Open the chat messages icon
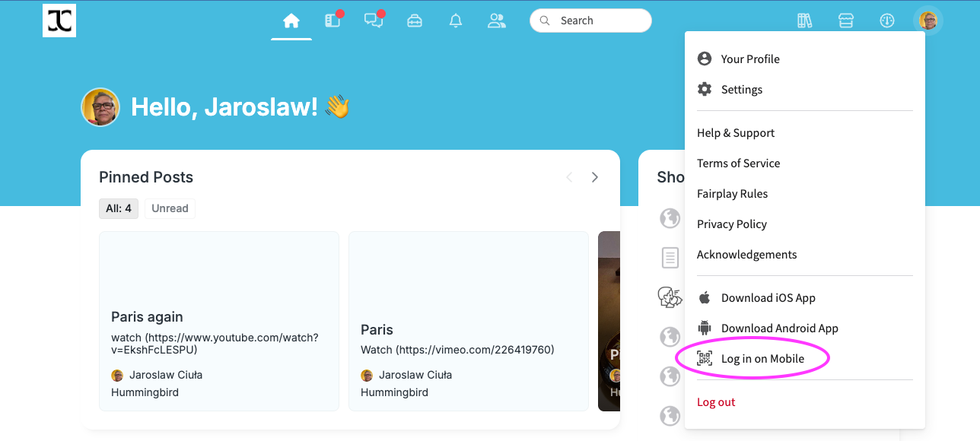980x441 pixels. [x=374, y=21]
